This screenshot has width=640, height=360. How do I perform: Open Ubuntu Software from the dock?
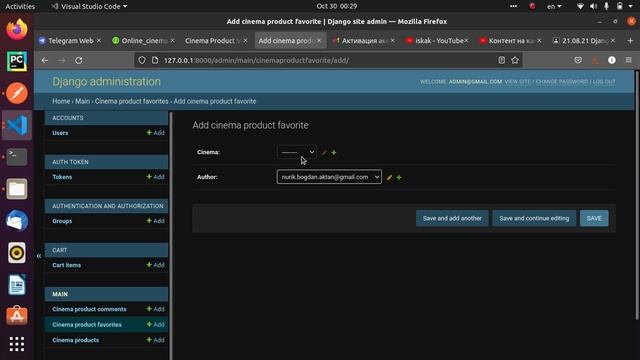(x=17, y=316)
